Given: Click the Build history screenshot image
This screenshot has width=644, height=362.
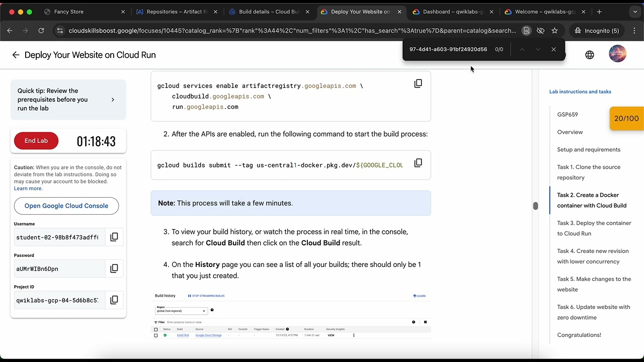Looking at the screenshot, I should pos(291,315).
